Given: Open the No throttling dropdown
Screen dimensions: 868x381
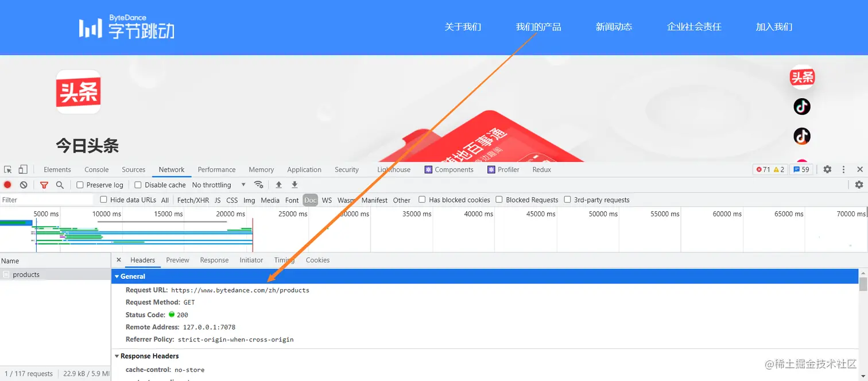Looking at the screenshot, I should 219,185.
